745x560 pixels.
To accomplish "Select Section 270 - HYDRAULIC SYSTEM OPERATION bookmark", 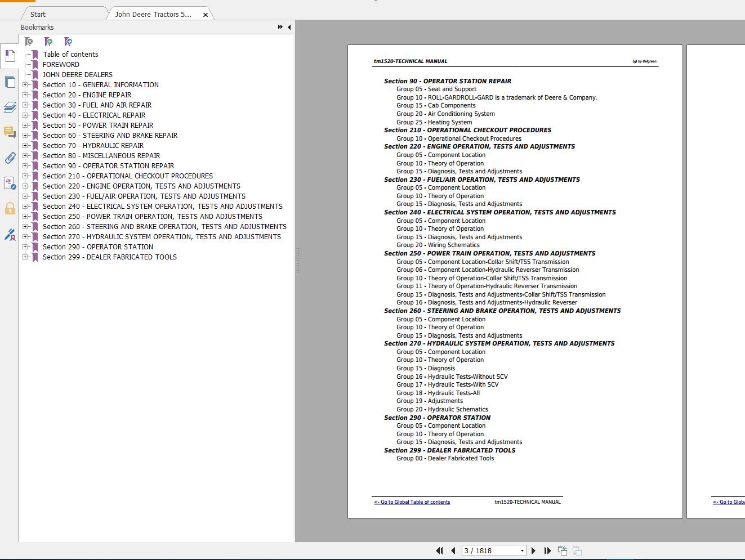I will point(162,237).
